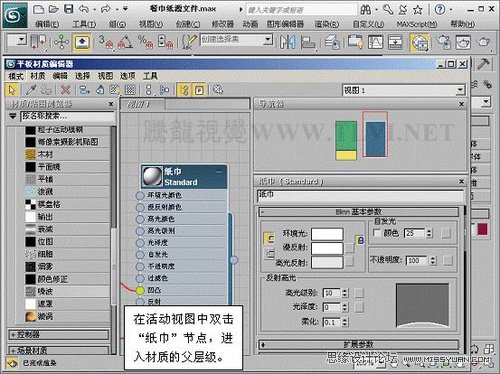Image resolution: width=500 pixels, height=374 pixels.
Task: Click the binoculars search icon
Action: point(366,10)
